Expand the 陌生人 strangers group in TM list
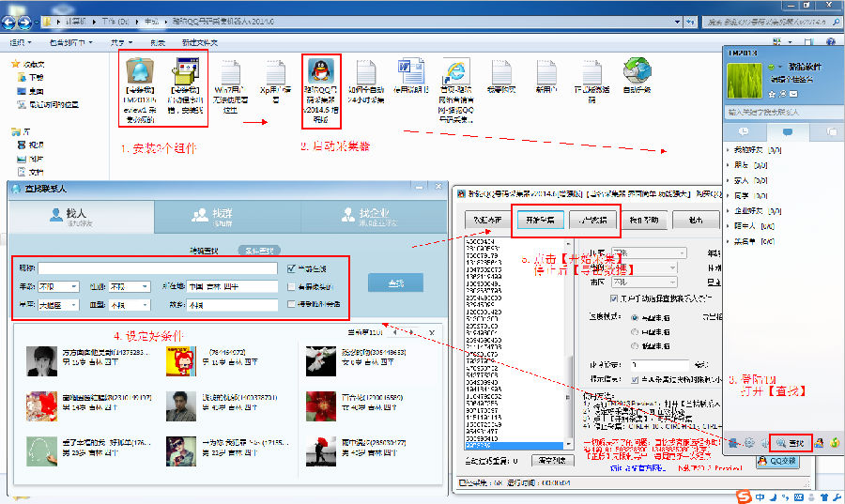845x504 pixels. pyautogui.click(x=728, y=226)
